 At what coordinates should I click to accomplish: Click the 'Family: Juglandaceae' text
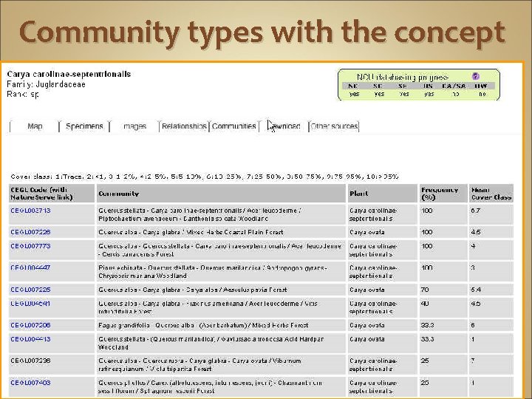46,84
